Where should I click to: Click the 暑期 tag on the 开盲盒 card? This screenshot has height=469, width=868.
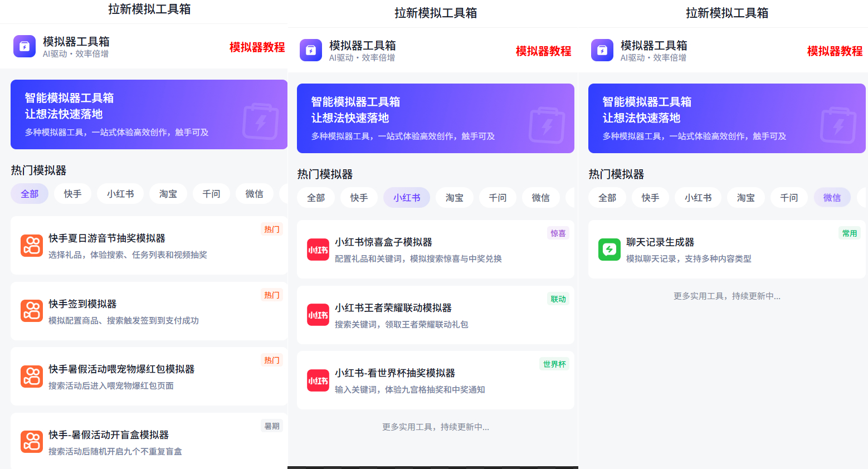point(272,426)
